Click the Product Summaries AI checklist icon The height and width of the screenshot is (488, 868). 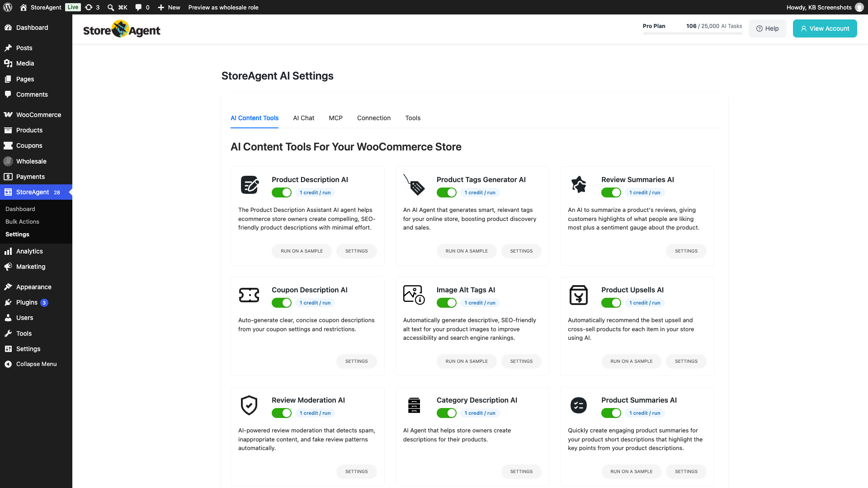click(x=579, y=405)
